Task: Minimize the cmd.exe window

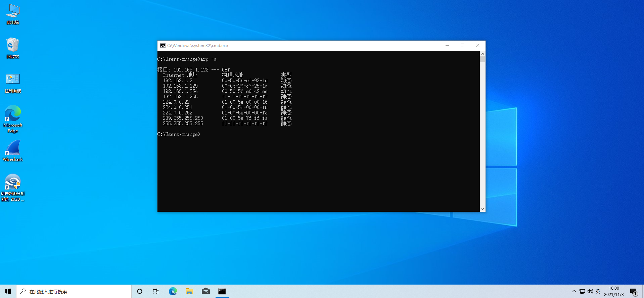Action: coord(447,45)
